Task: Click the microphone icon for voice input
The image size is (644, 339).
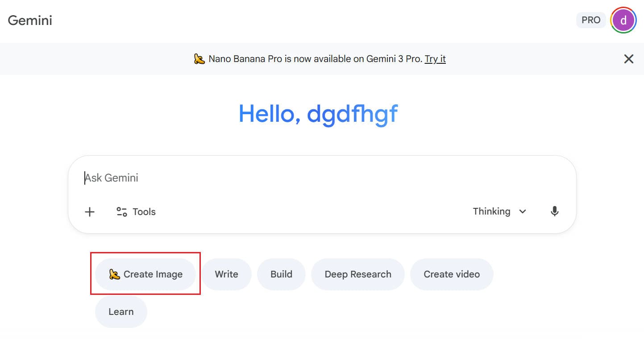Action: click(554, 211)
